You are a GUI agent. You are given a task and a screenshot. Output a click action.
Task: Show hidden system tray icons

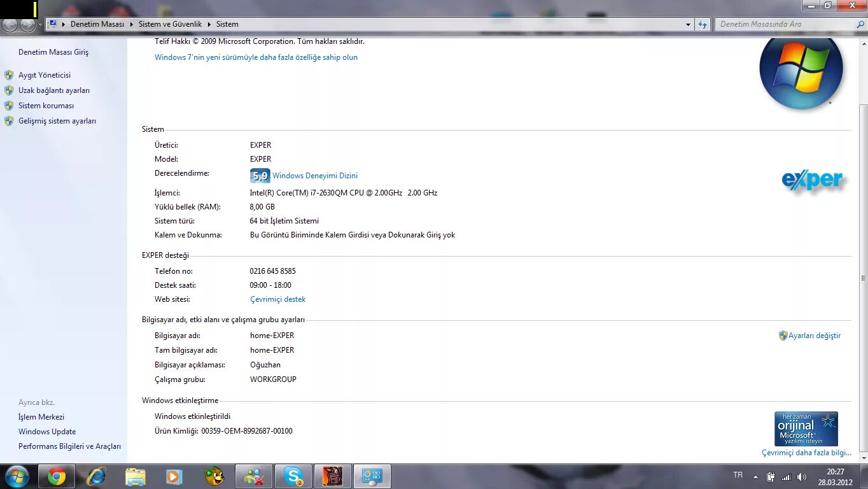click(x=755, y=476)
